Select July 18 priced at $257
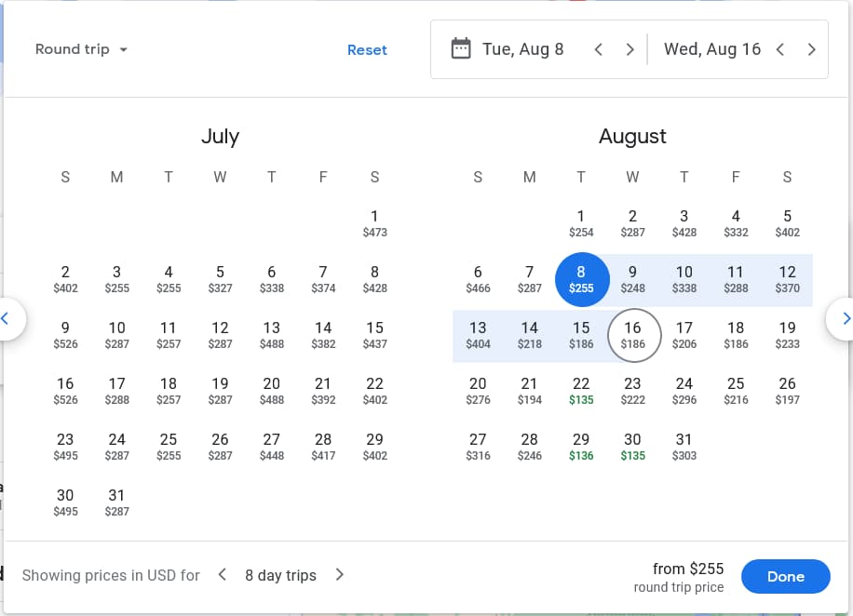Screen dimensions: 853x616 [x=169, y=391]
